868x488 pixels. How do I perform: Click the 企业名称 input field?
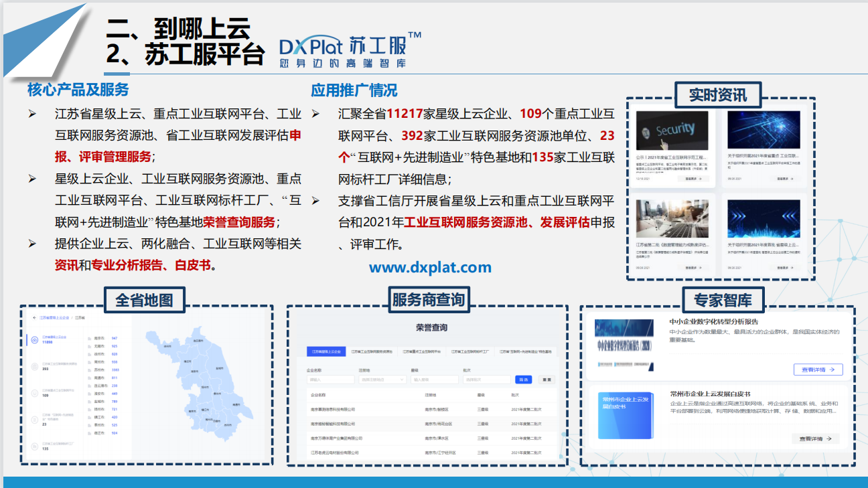[330, 380]
